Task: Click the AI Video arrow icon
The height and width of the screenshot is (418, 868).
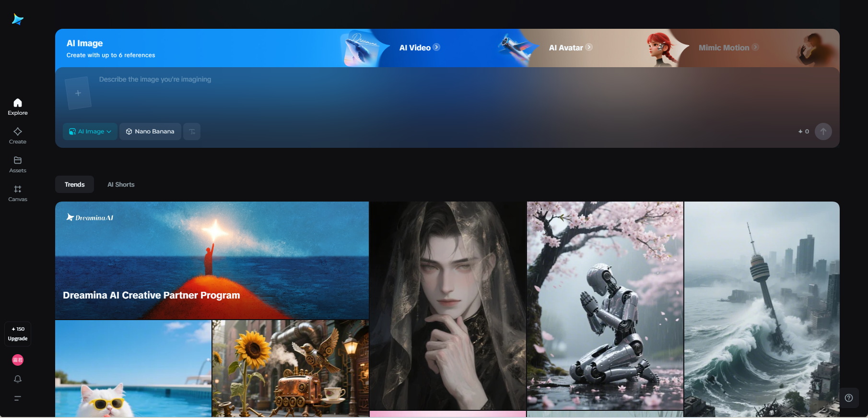Action: [x=436, y=47]
